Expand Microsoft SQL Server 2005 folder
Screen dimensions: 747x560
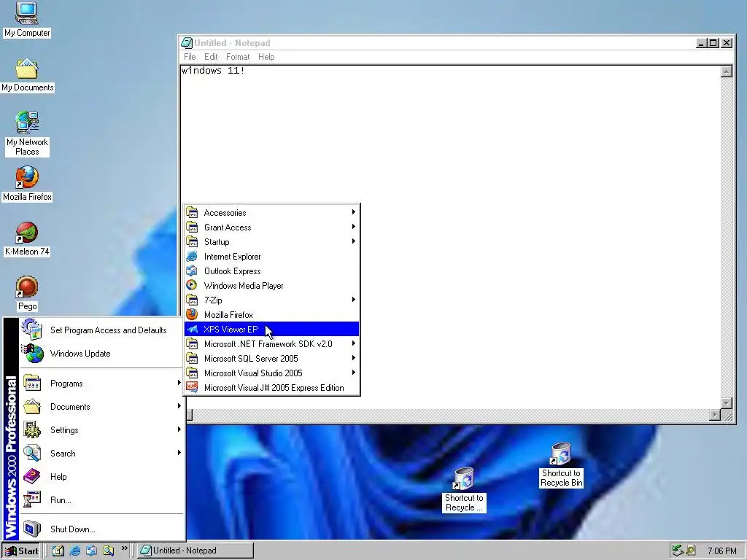pyautogui.click(x=271, y=359)
